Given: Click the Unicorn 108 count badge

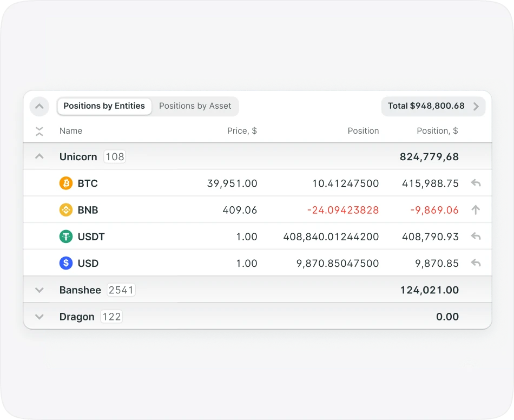Looking at the screenshot, I should point(115,157).
